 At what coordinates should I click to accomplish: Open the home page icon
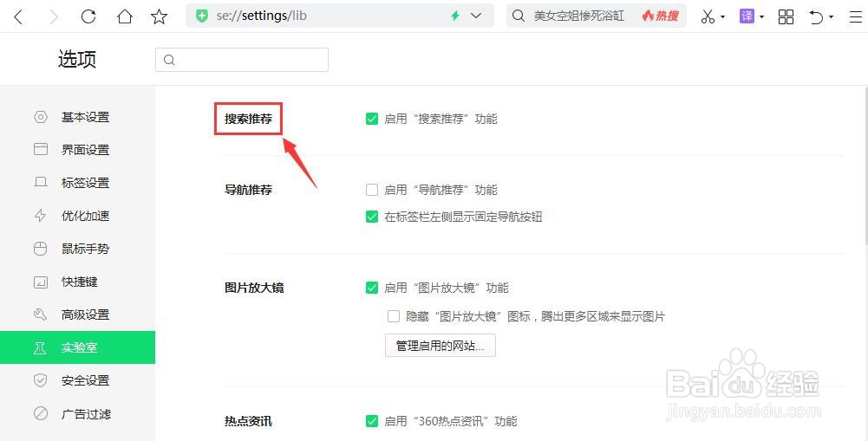click(x=125, y=16)
